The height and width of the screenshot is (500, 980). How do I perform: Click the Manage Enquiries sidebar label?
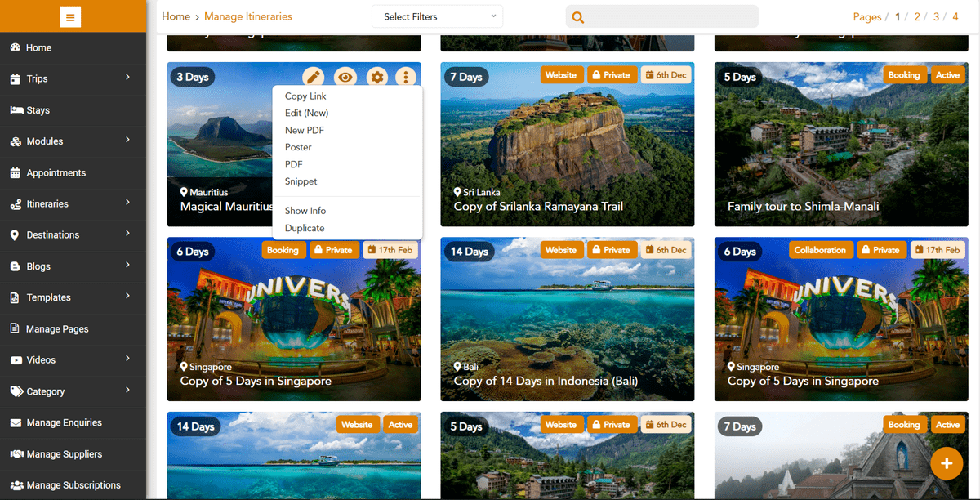point(65,422)
